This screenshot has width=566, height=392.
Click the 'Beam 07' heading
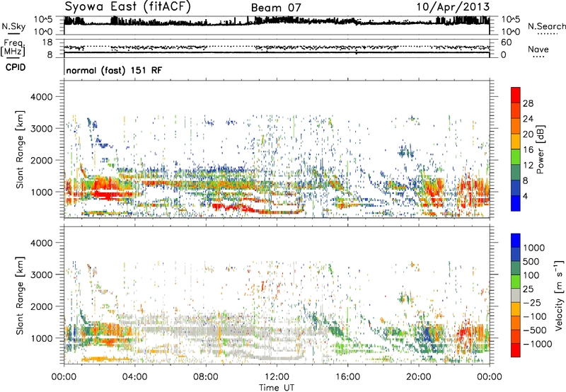click(276, 8)
